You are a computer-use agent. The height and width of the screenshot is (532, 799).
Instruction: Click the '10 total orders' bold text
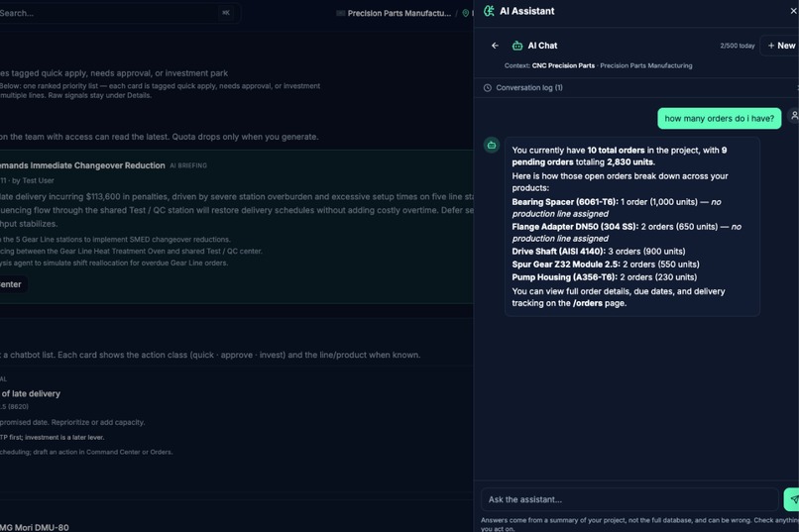tap(616, 151)
